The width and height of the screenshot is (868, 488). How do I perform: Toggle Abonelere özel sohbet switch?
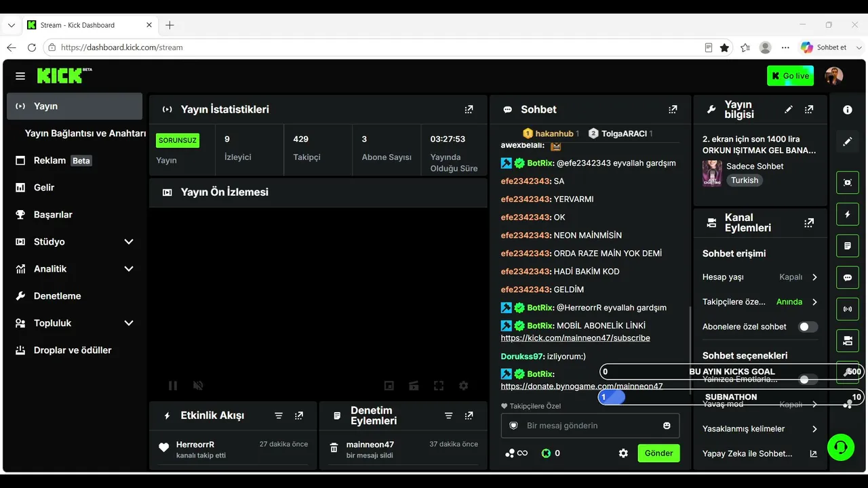click(x=808, y=327)
